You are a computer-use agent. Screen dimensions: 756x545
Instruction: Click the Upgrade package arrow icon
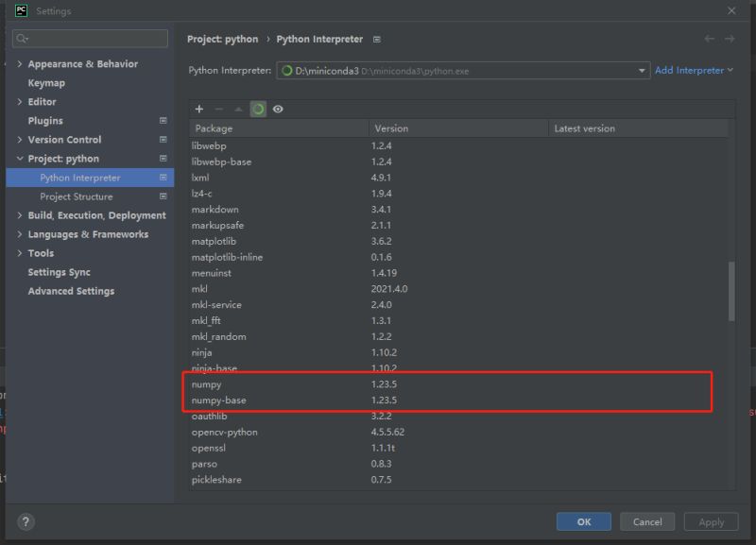pyautogui.click(x=238, y=109)
